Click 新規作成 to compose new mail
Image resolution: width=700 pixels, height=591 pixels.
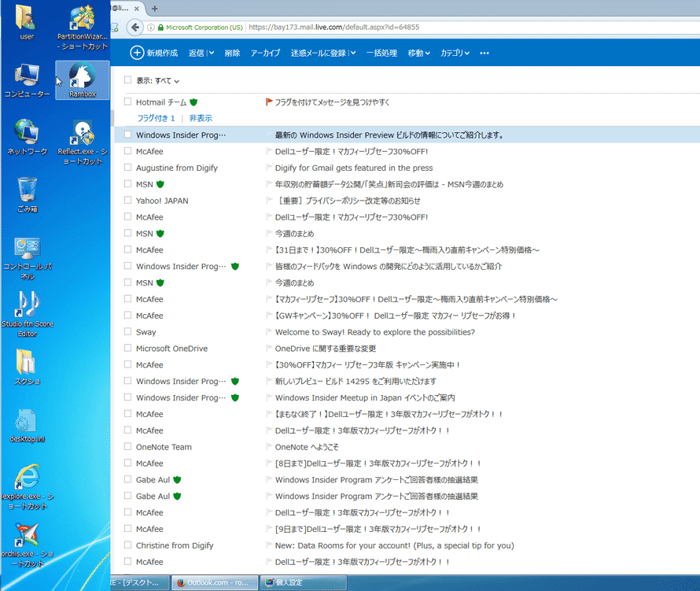coord(154,53)
